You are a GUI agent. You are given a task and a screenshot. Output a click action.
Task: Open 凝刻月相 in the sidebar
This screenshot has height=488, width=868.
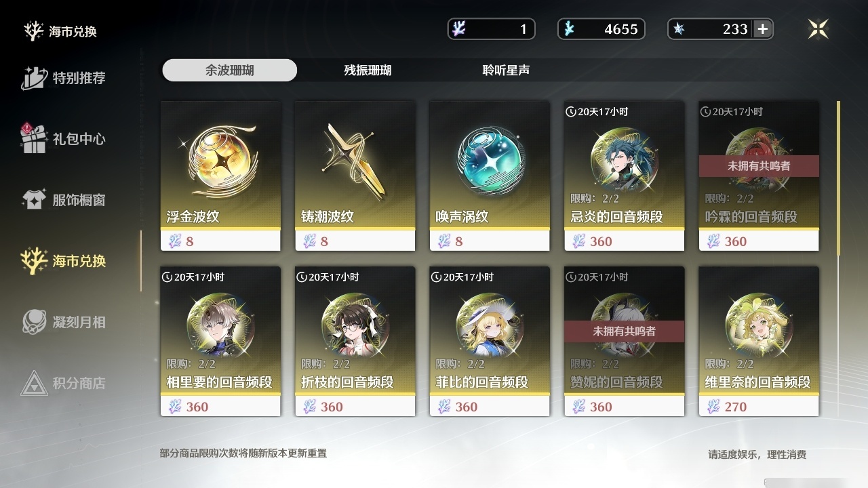[64, 322]
